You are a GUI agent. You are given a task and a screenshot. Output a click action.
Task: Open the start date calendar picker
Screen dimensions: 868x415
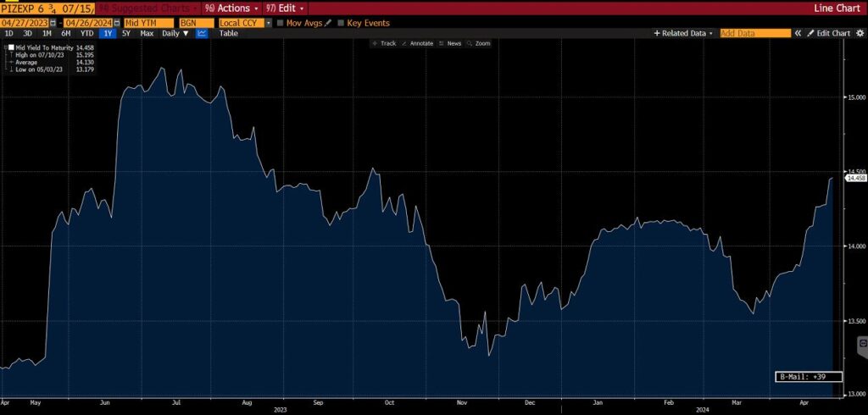[54, 22]
